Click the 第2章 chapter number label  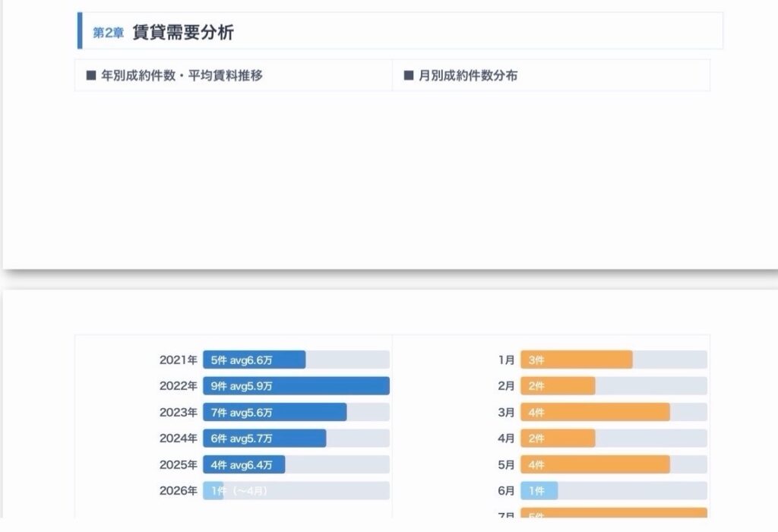[x=108, y=33]
